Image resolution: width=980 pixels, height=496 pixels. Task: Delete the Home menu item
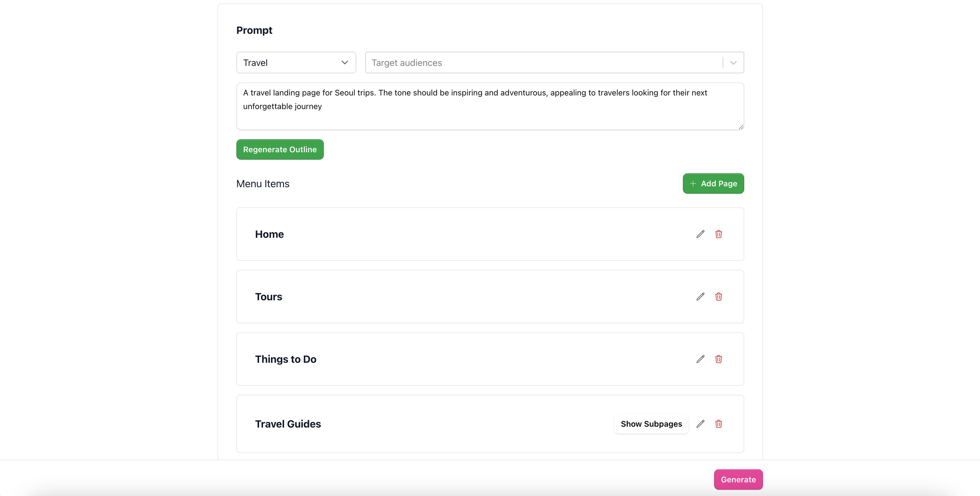pyautogui.click(x=718, y=234)
